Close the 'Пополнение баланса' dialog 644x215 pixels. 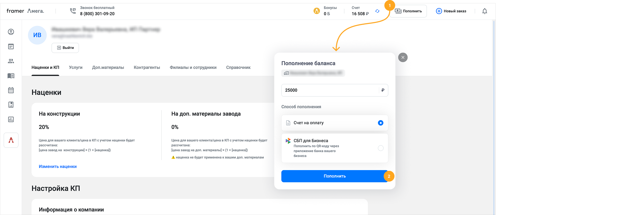[x=403, y=57]
